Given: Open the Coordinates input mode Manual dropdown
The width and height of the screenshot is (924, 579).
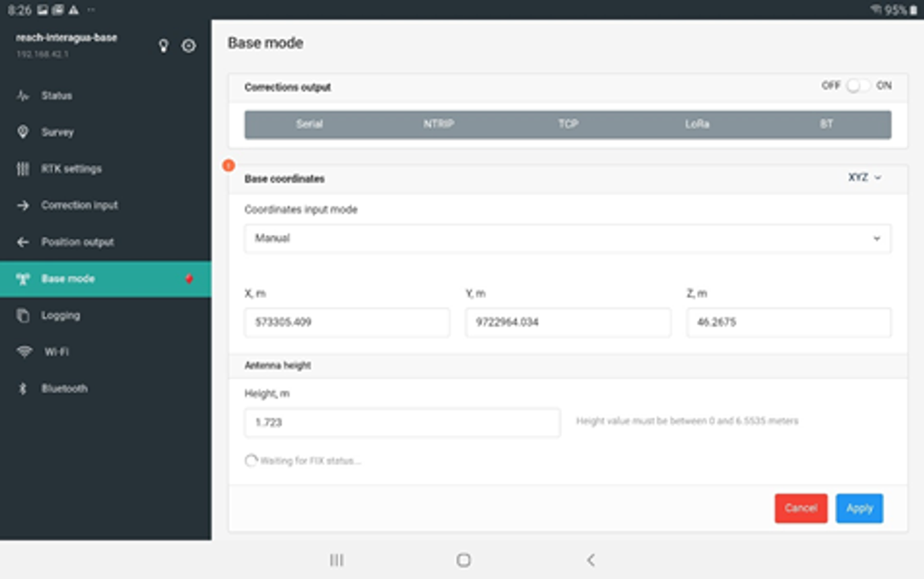Looking at the screenshot, I should click(x=568, y=239).
